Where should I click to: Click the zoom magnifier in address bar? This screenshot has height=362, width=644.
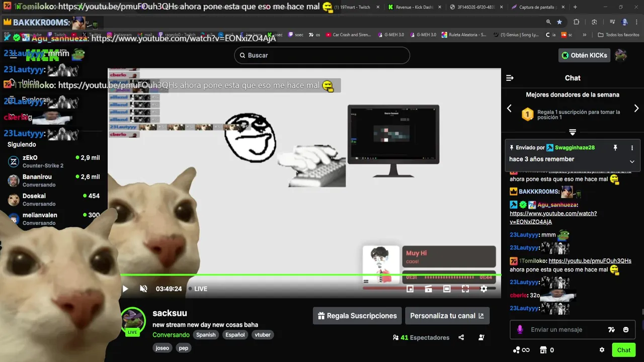click(x=548, y=22)
